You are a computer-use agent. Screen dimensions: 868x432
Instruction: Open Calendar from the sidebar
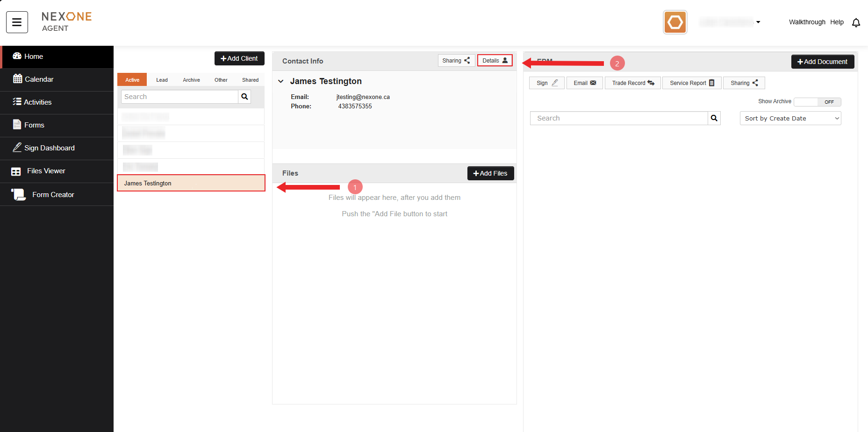click(39, 79)
